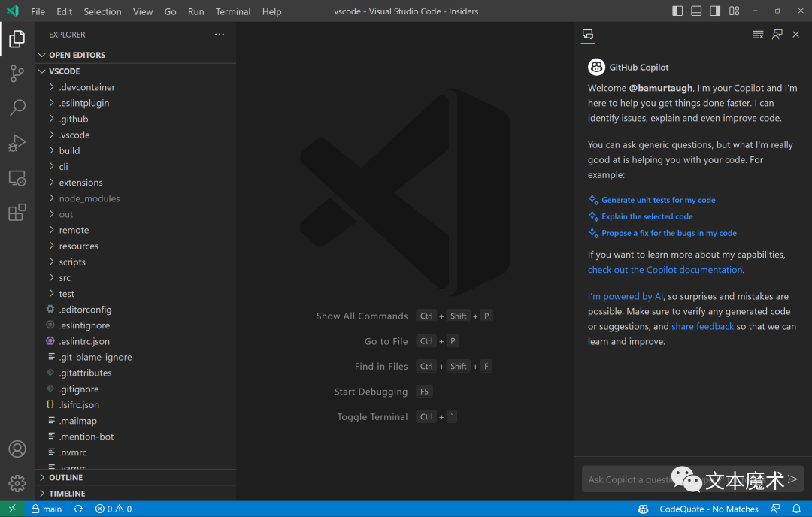The height and width of the screenshot is (517, 812).
Task: Click the chat panel icon tab
Action: click(588, 34)
